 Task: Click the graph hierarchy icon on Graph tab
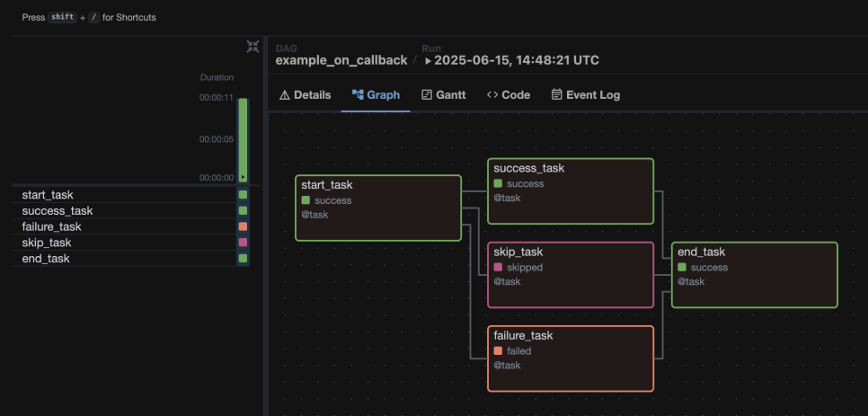coord(358,94)
